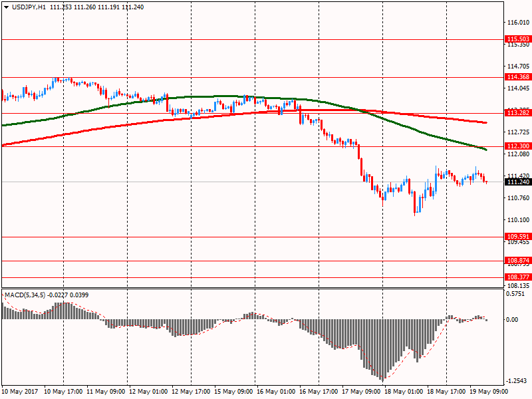
Task: Click the 112.725 price axis value
Action: tap(518, 132)
